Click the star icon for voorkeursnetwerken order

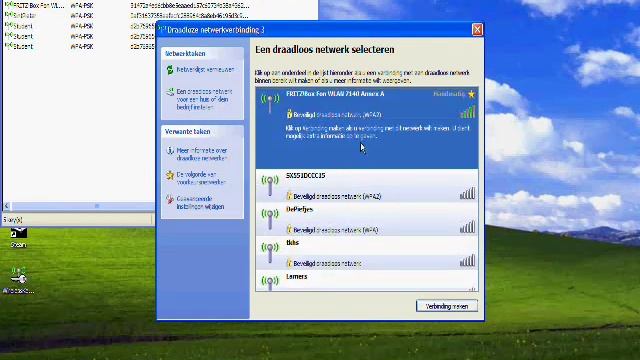pyautogui.click(x=170, y=176)
